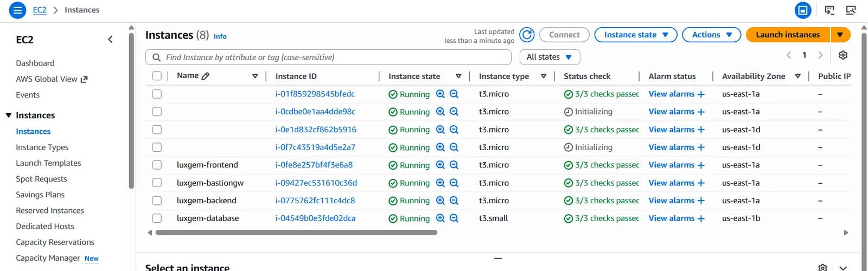
Task: Sort by Availability Zone column arrow
Action: [x=797, y=76]
